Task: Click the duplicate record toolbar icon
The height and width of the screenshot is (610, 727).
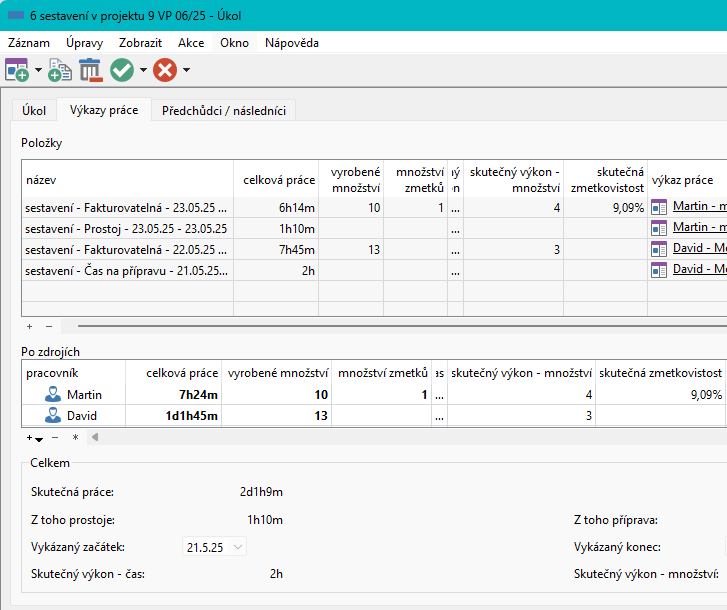Action: (60, 70)
